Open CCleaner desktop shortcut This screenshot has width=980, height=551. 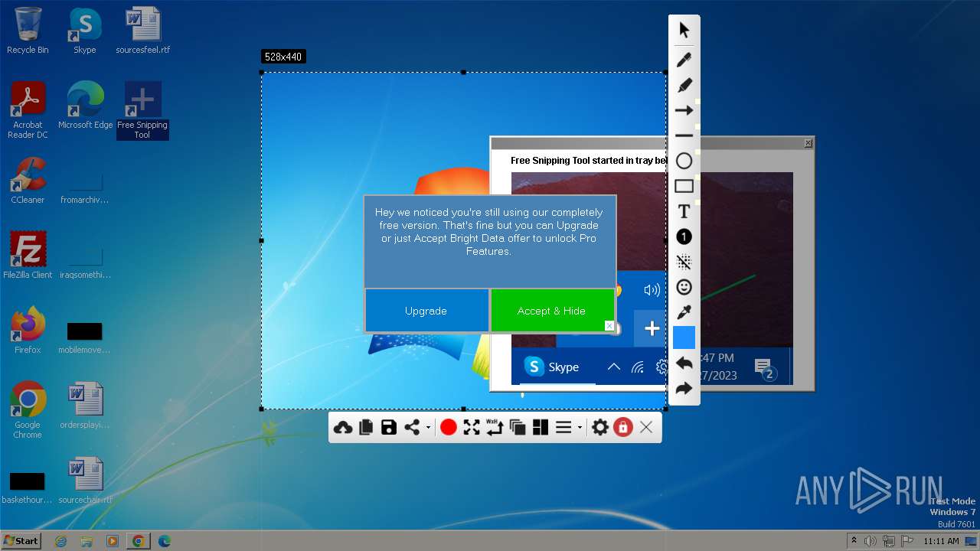click(28, 181)
